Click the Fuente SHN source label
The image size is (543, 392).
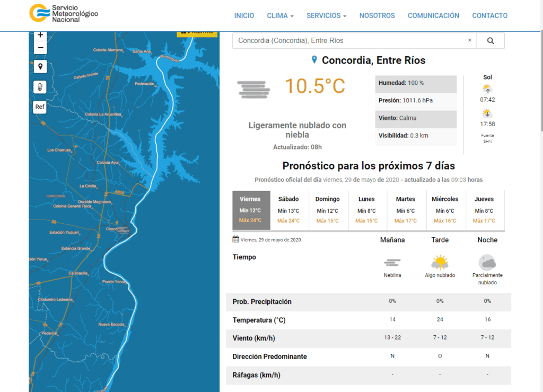[x=487, y=138]
